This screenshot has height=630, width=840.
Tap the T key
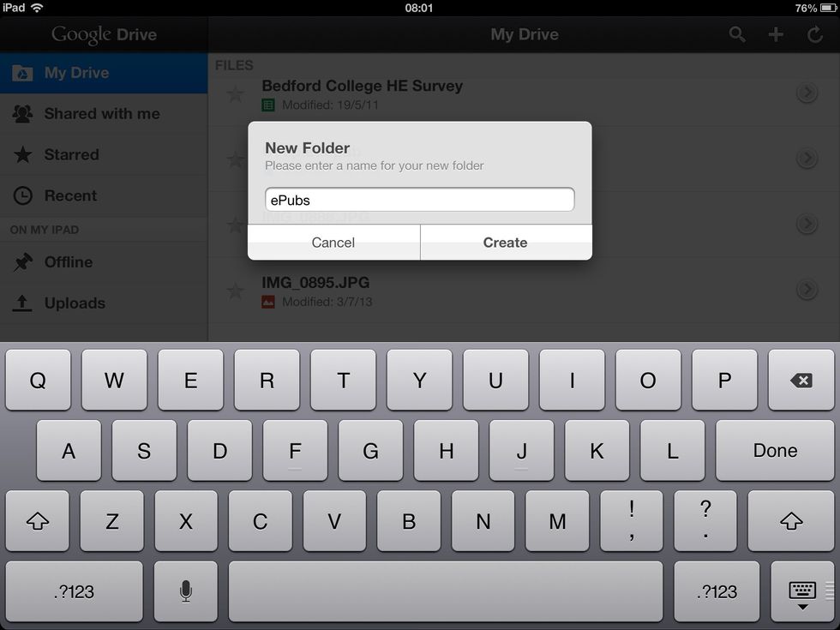[344, 381]
